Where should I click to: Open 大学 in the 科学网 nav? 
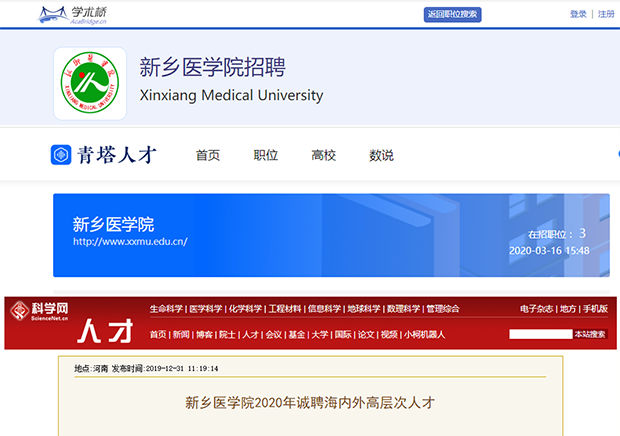click(319, 334)
